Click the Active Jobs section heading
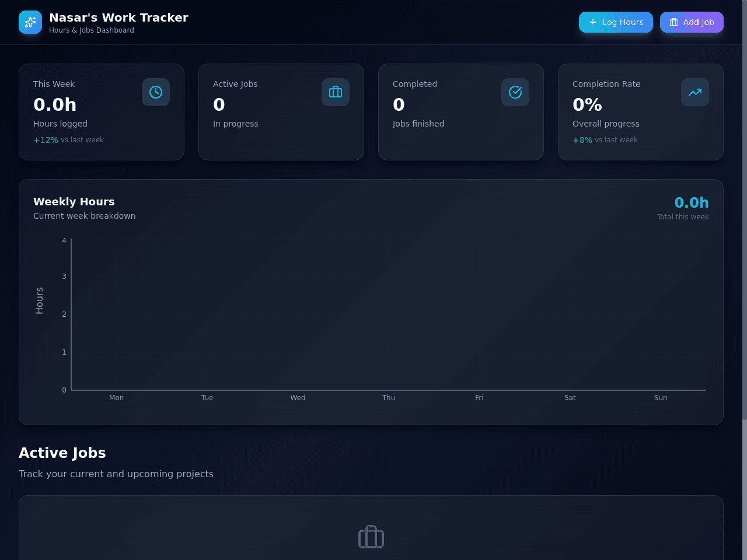The width and height of the screenshot is (747, 560). pos(62,453)
